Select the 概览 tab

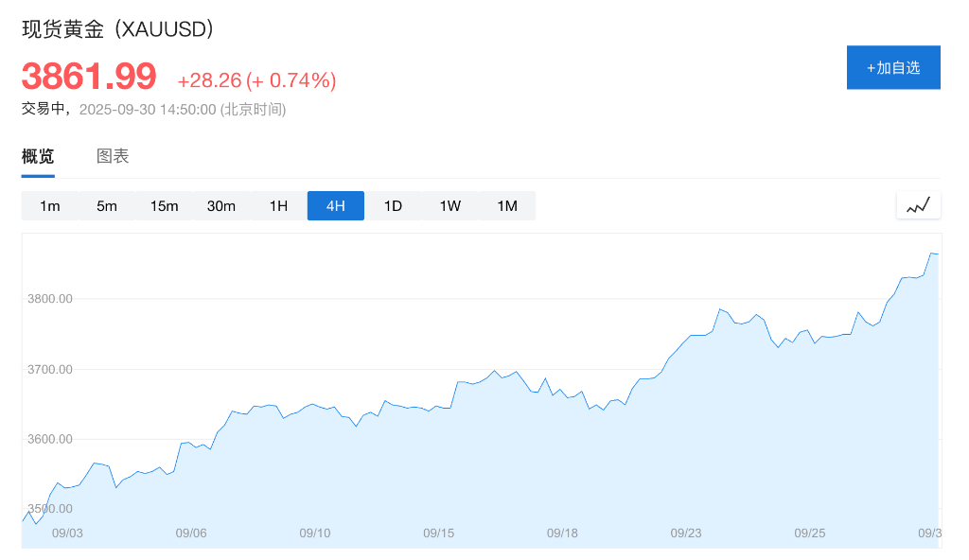tap(36, 156)
